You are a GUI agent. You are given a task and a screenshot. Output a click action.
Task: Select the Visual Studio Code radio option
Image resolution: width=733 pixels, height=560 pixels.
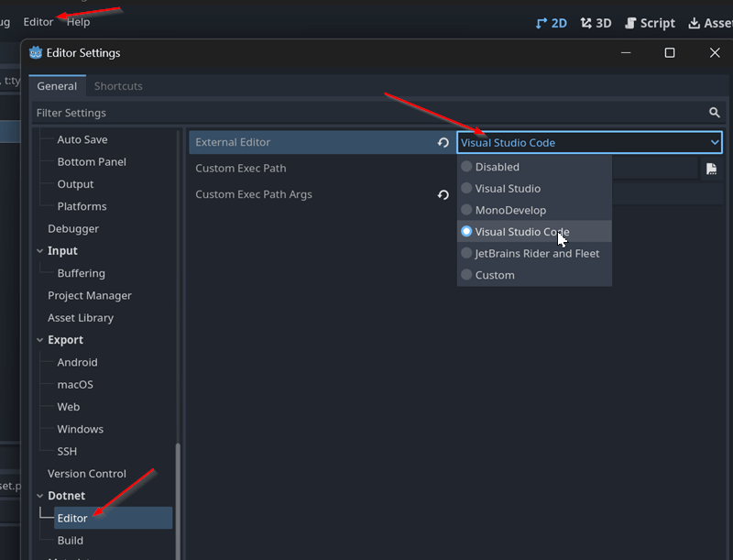(534, 231)
